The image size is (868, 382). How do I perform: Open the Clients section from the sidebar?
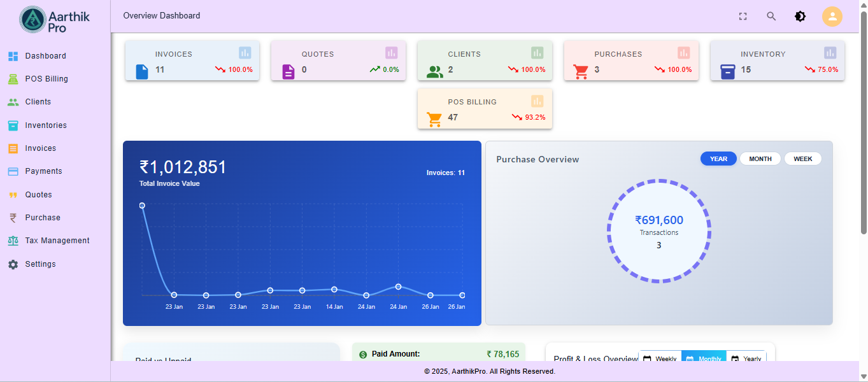click(37, 101)
